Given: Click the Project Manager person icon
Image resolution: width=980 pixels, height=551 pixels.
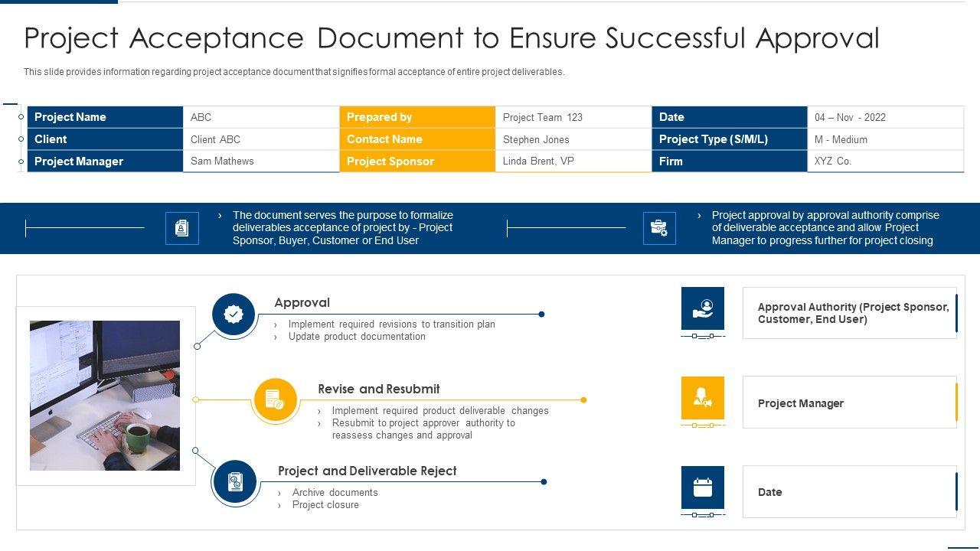Looking at the screenshot, I should pyautogui.click(x=703, y=398).
